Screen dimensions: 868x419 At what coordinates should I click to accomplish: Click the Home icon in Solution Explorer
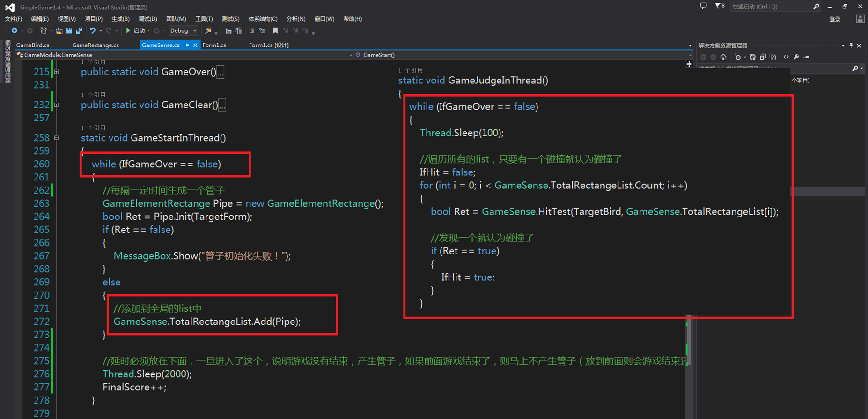coord(723,57)
